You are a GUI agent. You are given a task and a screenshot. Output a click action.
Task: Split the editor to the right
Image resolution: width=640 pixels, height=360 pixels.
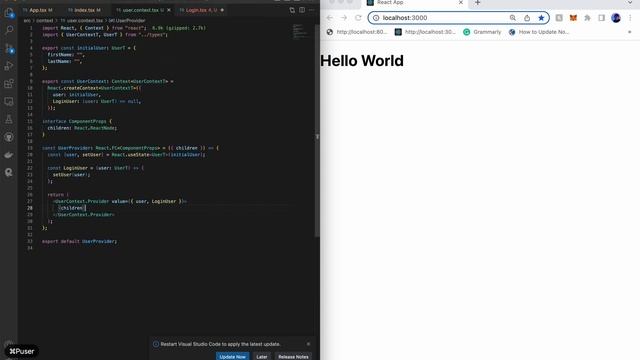pos(302,10)
